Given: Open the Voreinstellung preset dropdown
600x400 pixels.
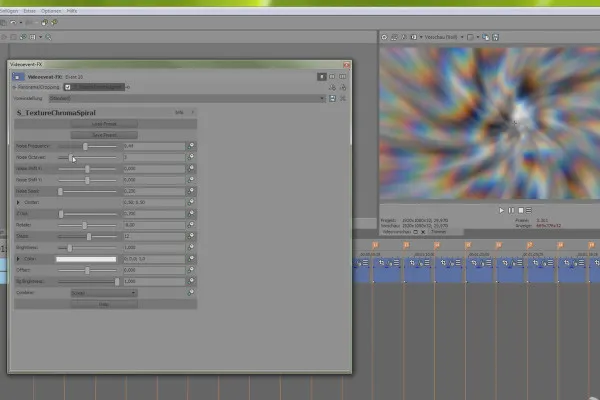Looking at the screenshot, I should pyautogui.click(x=321, y=98).
